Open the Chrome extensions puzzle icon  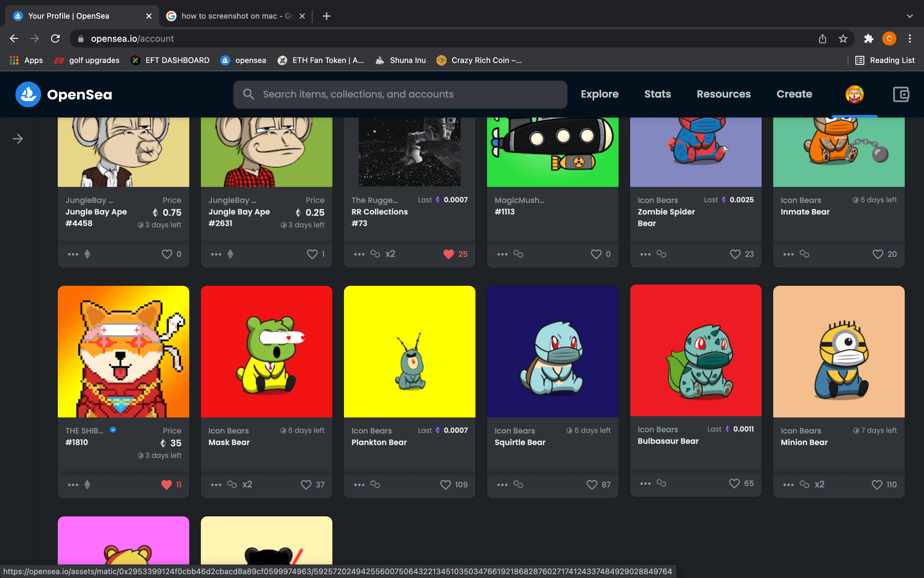tap(868, 39)
